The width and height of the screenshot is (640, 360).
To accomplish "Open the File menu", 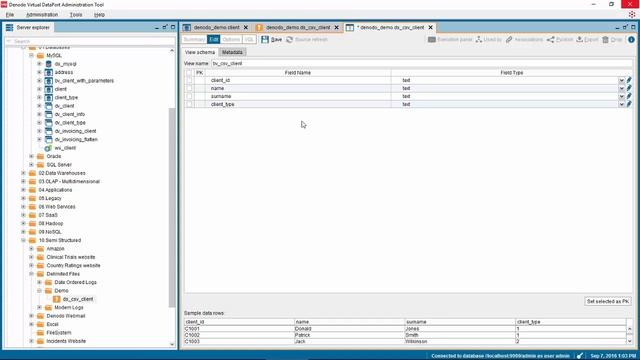I will click(10, 15).
